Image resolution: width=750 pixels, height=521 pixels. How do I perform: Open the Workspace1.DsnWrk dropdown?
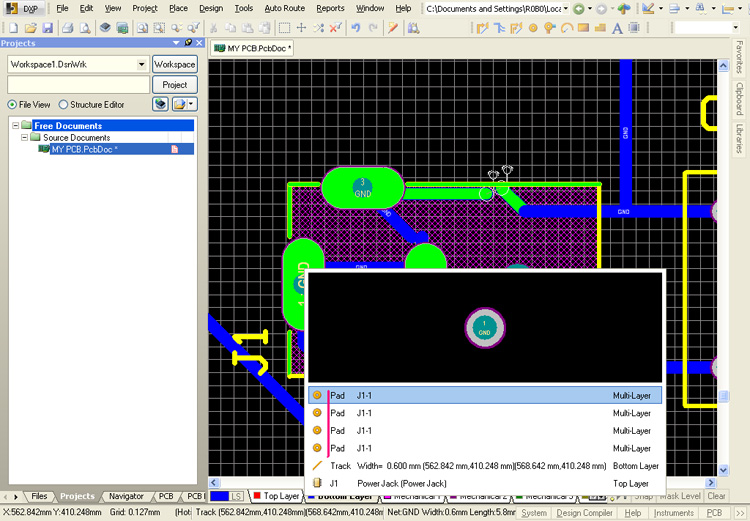142,64
